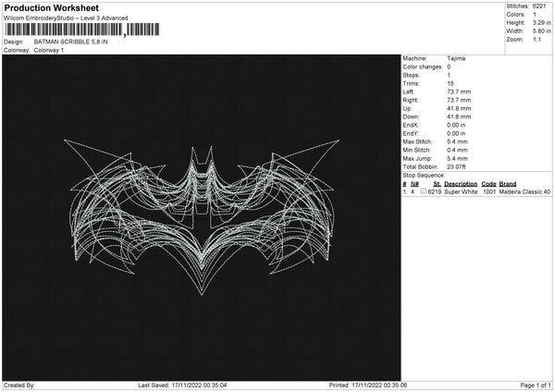
Task: Click the 'Right:' label
Action: 411,100
